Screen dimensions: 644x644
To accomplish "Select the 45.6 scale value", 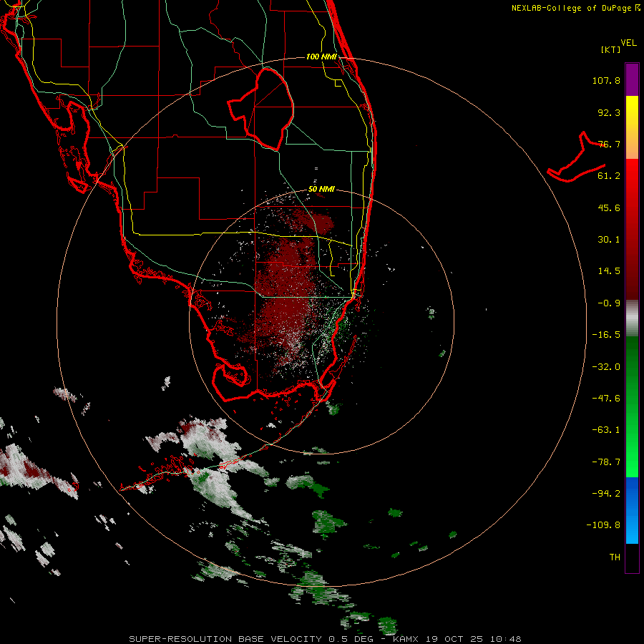I will 609,208.
